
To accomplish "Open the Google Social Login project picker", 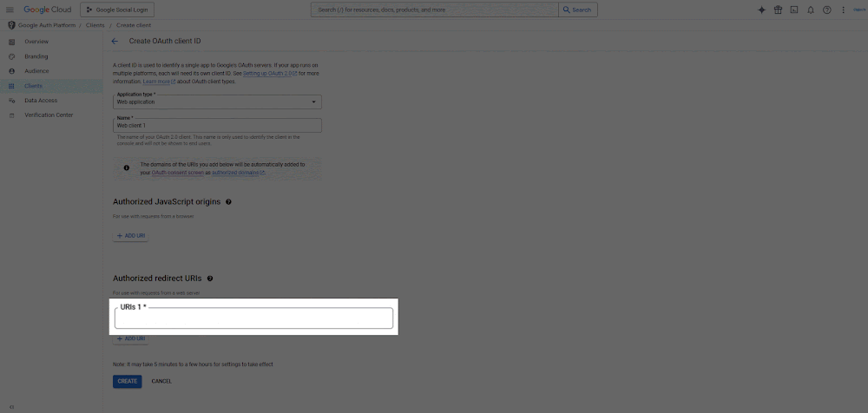I will (x=117, y=10).
